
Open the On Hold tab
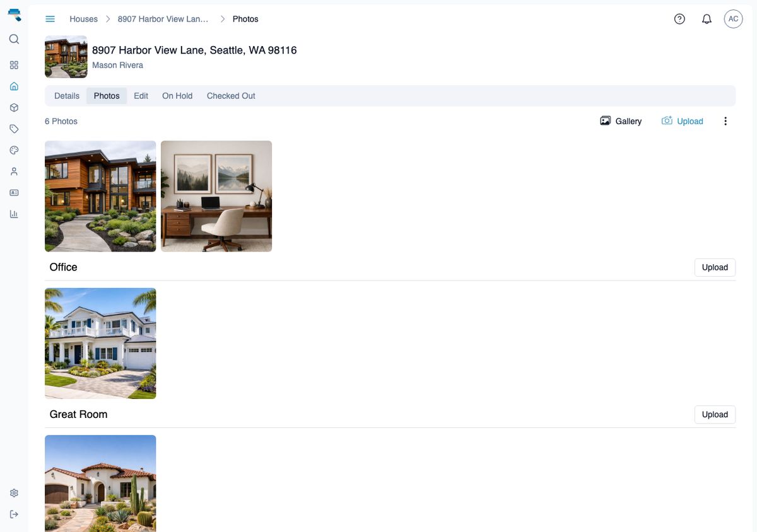tap(177, 96)
